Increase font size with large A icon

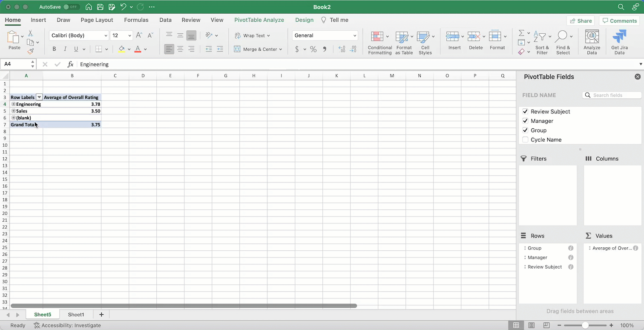coord(139,35)
